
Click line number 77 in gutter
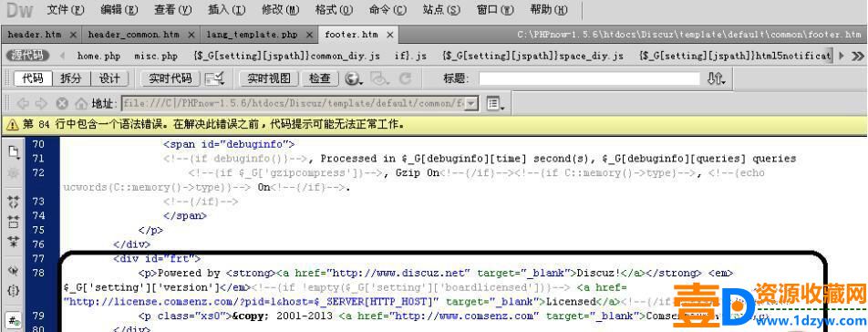(x=38, y=258)
